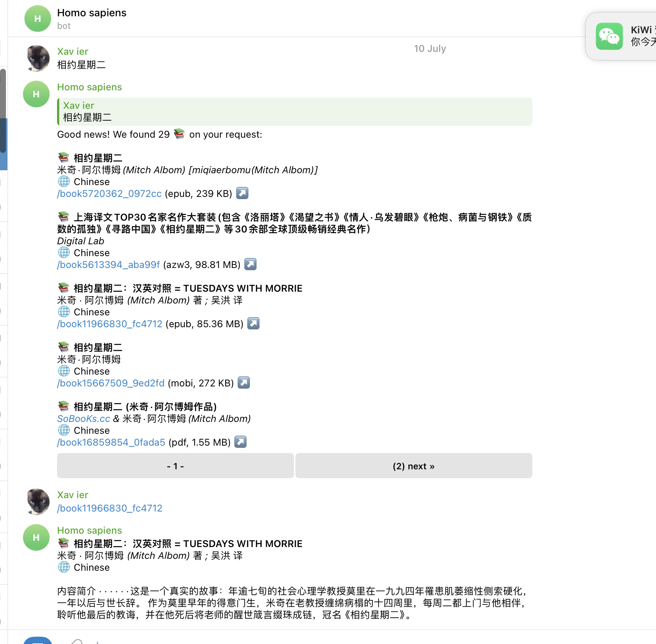The image size is (656, 644).
Task: Click Homo sapiens sender name above search results
Action: pyautogui.click(x=90, y=87)
